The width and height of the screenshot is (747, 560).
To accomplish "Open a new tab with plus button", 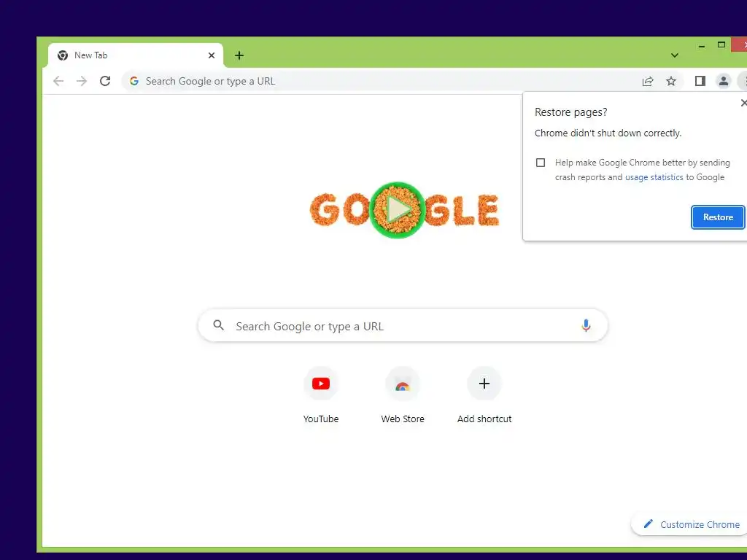I will (x=239, y=55).
